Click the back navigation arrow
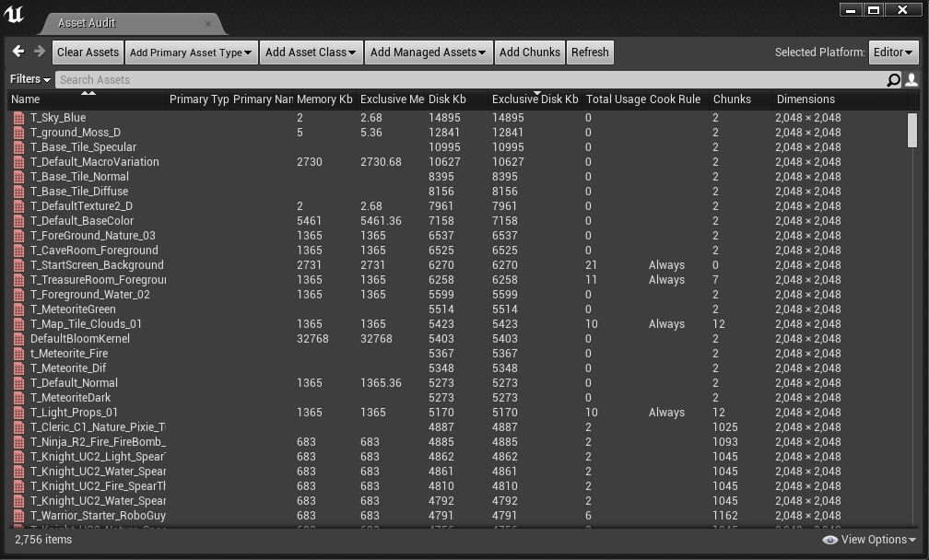The width and height of the screenshot is (929, 560). point(17,52)
